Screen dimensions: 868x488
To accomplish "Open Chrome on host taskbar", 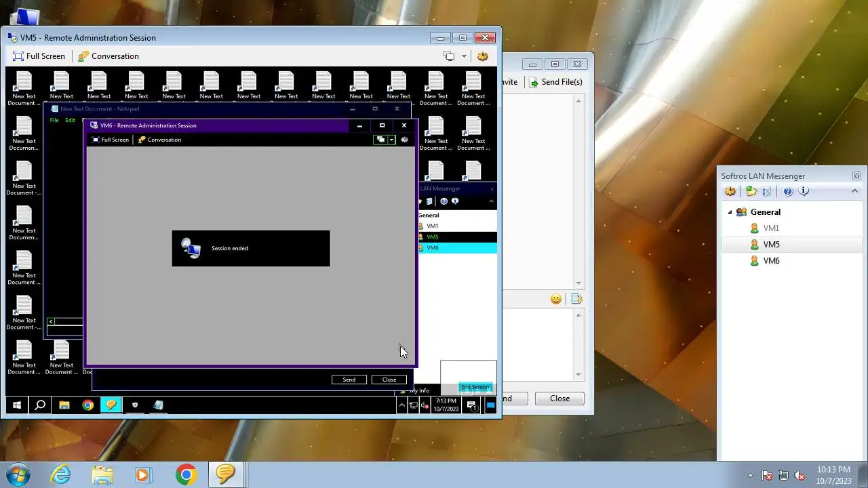I will (186, 474).
